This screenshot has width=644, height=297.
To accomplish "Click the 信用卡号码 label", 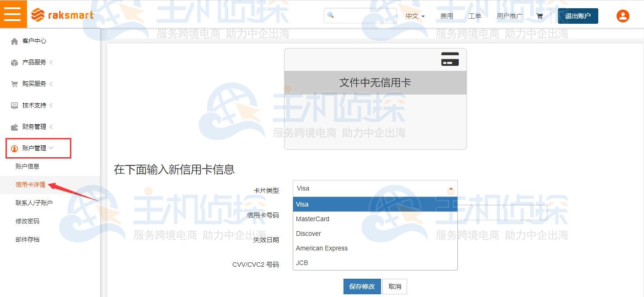I will [x=263, y=215].
